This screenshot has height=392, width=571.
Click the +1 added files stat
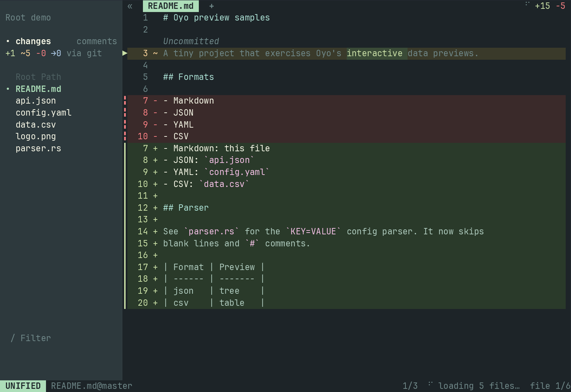(10, 53)
